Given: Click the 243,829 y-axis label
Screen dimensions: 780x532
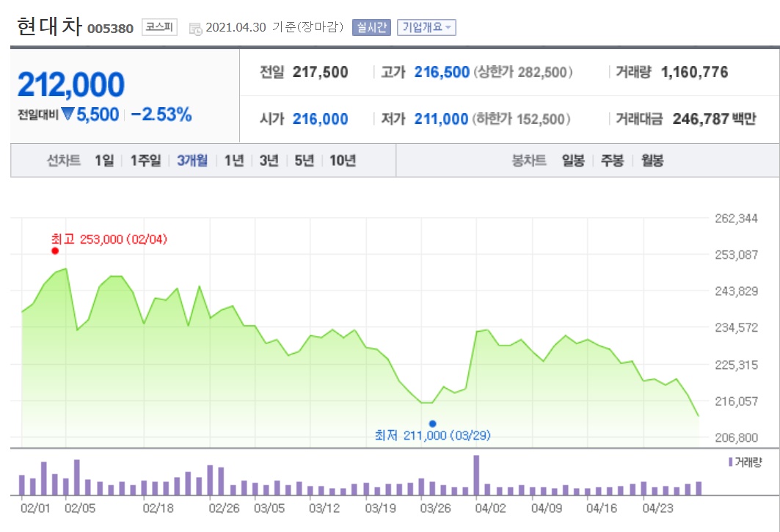Looking at the screenshot, I should [736, 291].
